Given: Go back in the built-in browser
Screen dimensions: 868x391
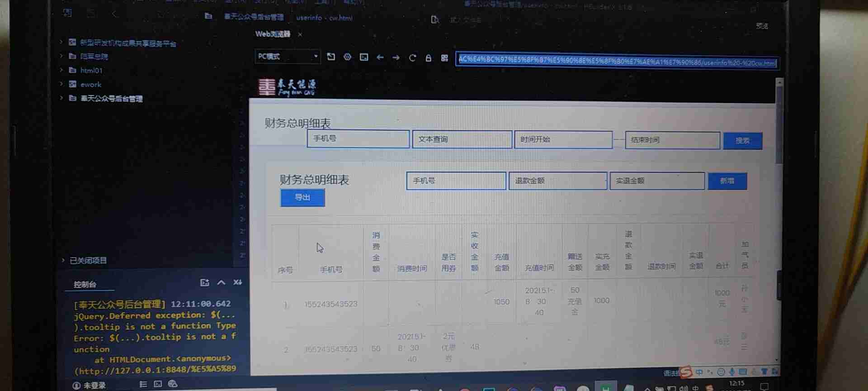Looking at the screenshot, I should pos(380,57).
